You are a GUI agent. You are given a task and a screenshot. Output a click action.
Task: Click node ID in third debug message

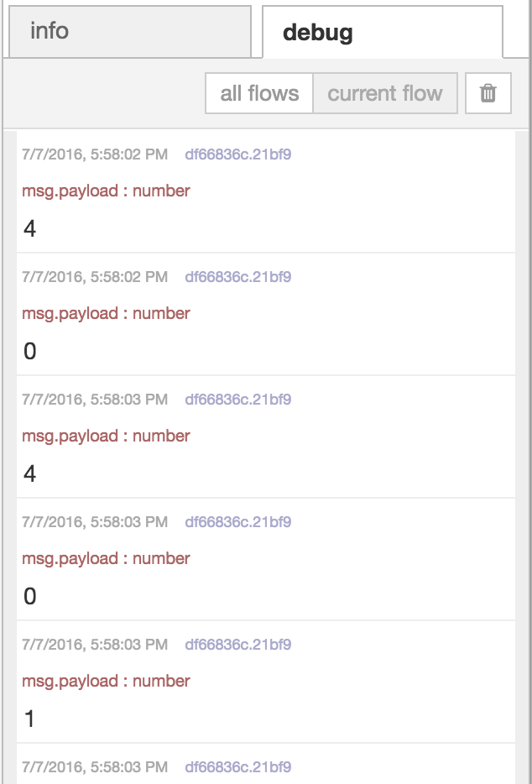[x=237, y=400]
